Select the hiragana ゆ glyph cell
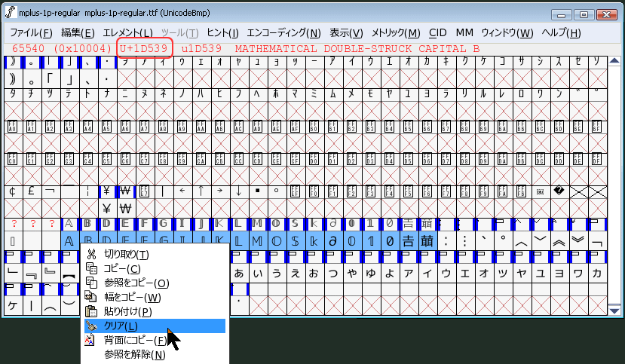This screenshot has width=625, height=364. [x=370, y=274]
